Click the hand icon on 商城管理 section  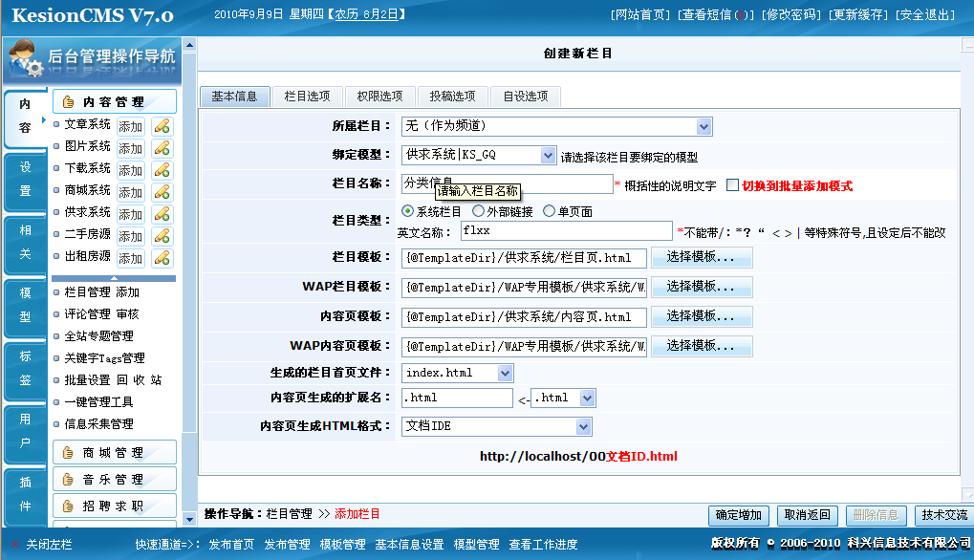click(68, 453)
